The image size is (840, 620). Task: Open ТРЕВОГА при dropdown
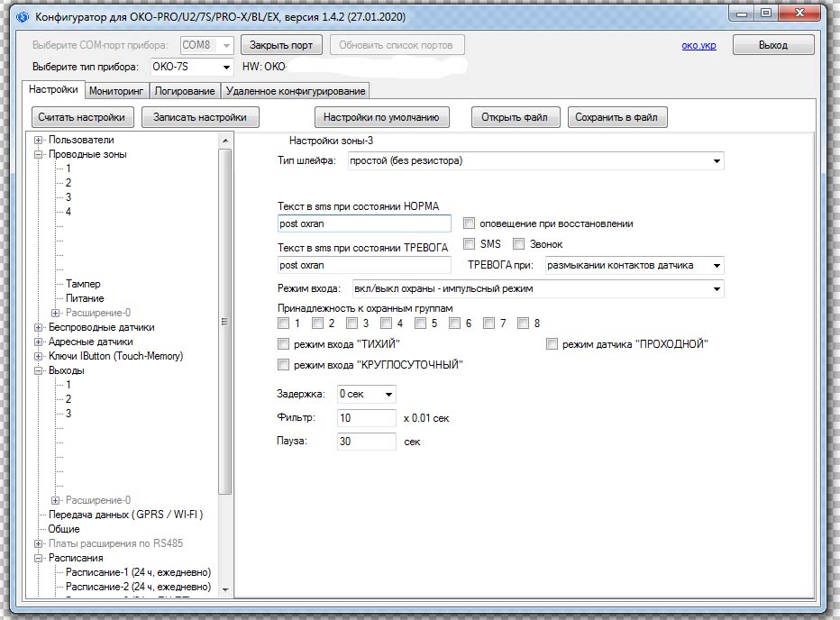635,265
